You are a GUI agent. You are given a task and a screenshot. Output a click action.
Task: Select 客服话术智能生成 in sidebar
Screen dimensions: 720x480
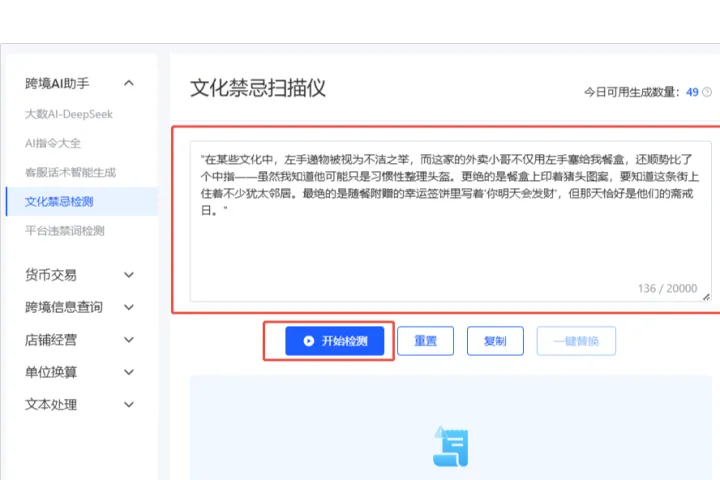[70, 172]
